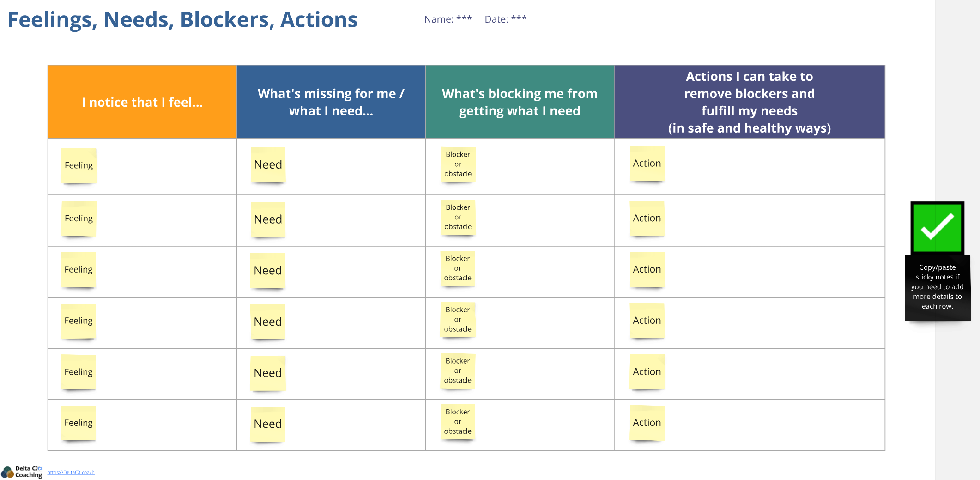
Task: Click the orange 'I notice that I feel...' header
Action: click(x=142, y=102)
